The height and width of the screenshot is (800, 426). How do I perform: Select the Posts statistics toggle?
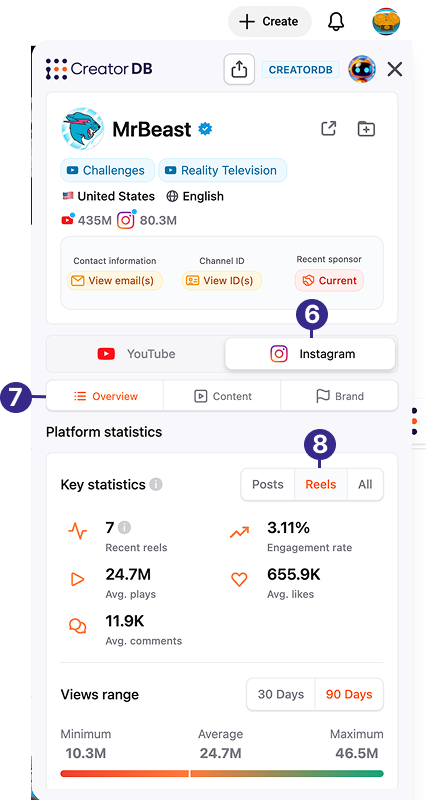pos(267,484)
